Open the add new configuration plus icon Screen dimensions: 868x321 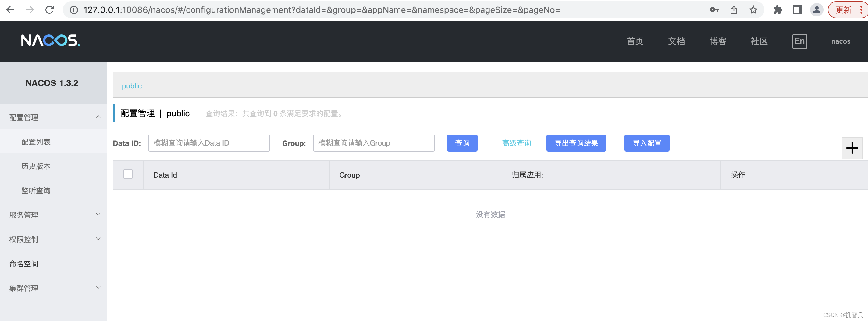(852, 148)
